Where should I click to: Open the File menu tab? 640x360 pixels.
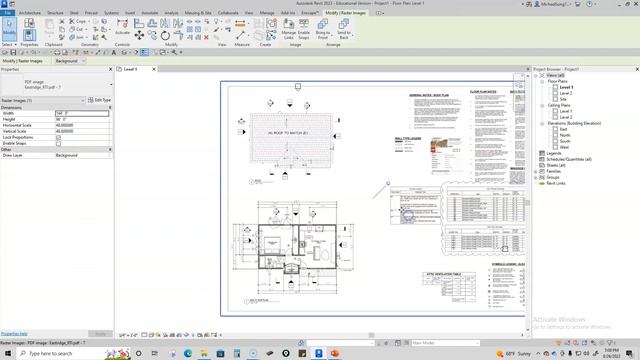(7, 13)
